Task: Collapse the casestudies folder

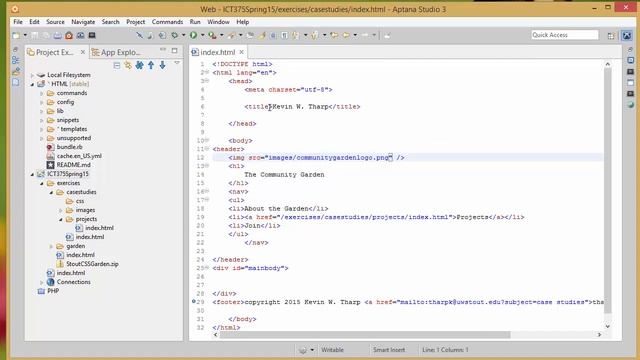Action: [x=51, y=192]
